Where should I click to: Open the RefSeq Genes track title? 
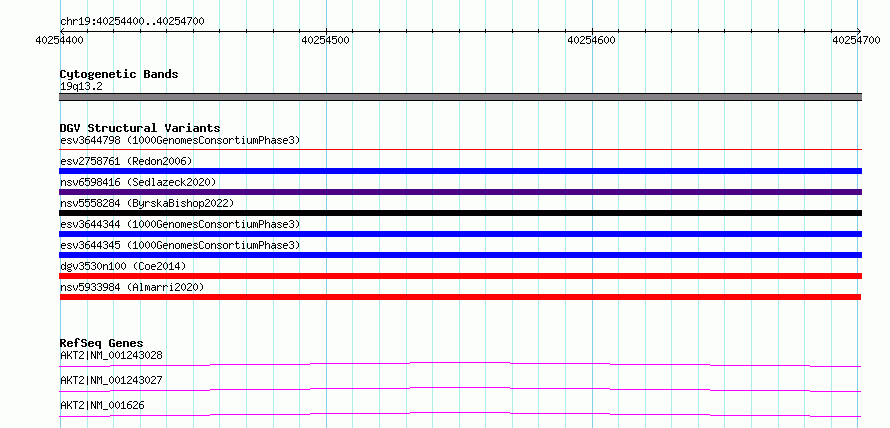tap(102, 343)
